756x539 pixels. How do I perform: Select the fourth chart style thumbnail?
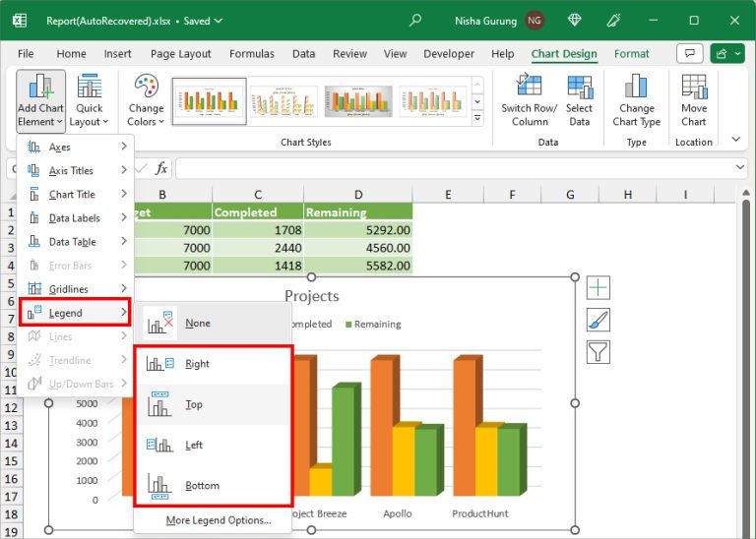tap(433, 101)
